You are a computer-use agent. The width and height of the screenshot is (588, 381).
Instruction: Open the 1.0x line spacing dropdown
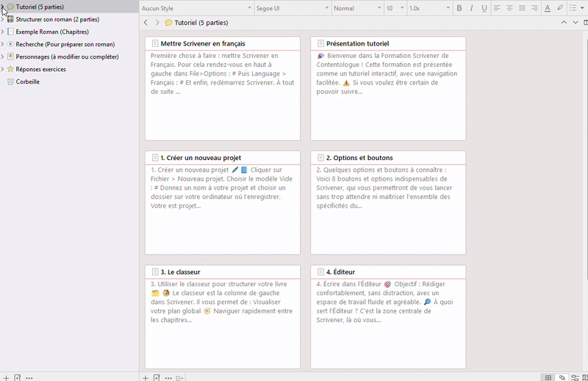429,8
